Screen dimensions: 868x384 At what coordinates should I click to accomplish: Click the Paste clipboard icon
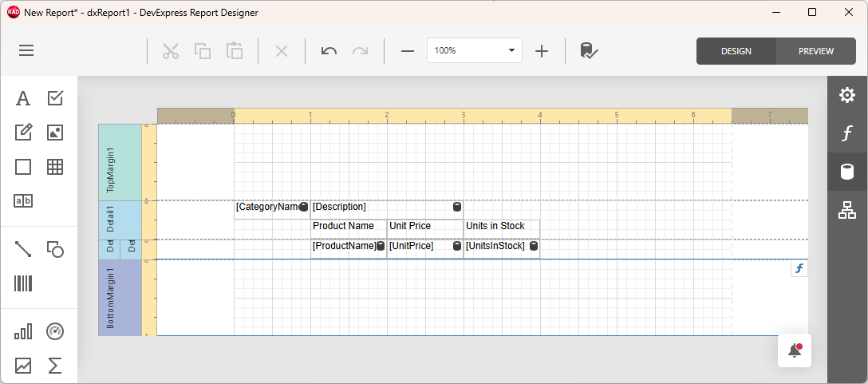[235, 51]
